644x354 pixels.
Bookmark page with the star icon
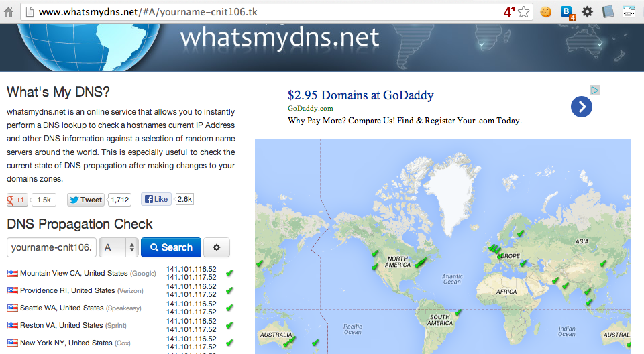click(524, 12)
